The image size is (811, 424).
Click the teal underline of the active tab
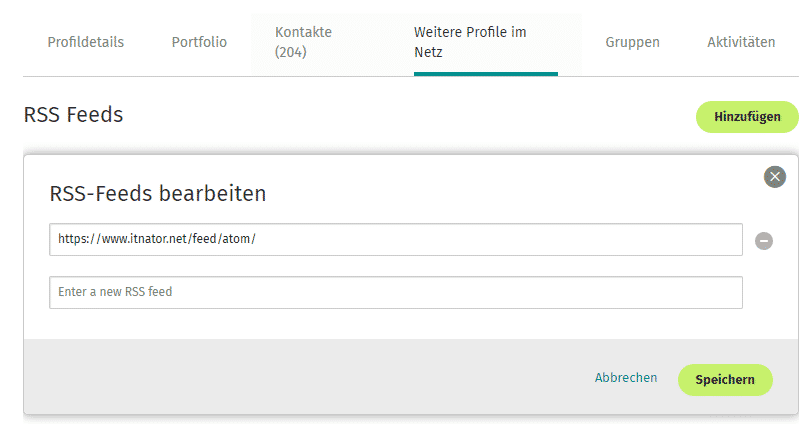pyautogui.click(x=486, y=74)
